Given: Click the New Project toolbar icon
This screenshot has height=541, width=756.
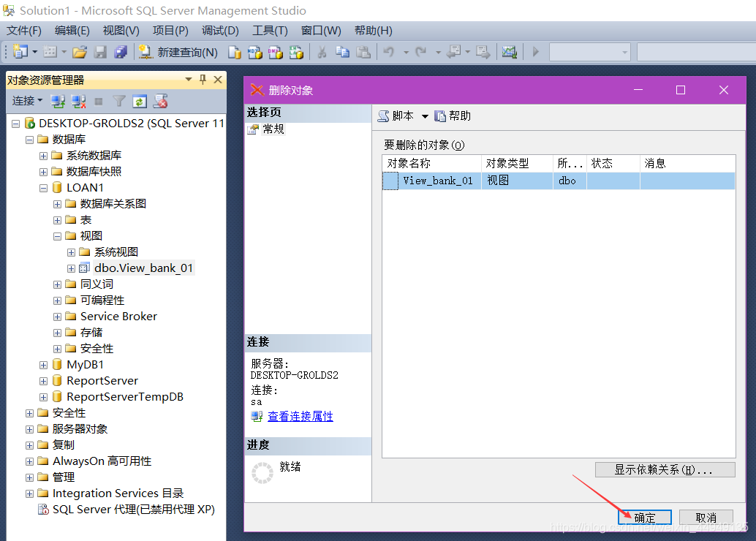Looking at the screenshot, I should [x=20, y=52].
